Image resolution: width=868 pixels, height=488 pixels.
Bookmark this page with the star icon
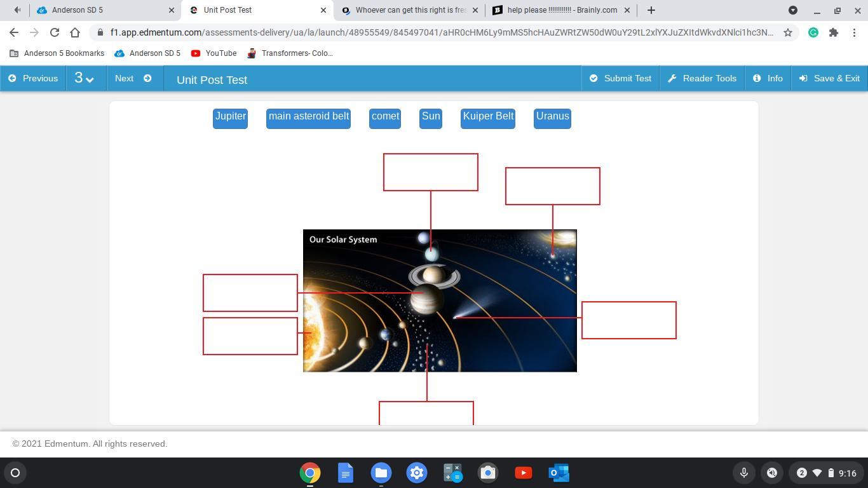click(x=788, y=32)
